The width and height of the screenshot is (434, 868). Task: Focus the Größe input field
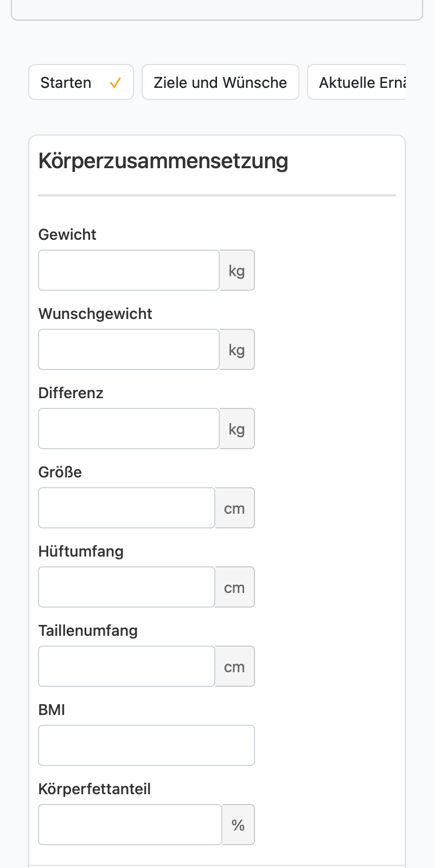click(127, 508)
